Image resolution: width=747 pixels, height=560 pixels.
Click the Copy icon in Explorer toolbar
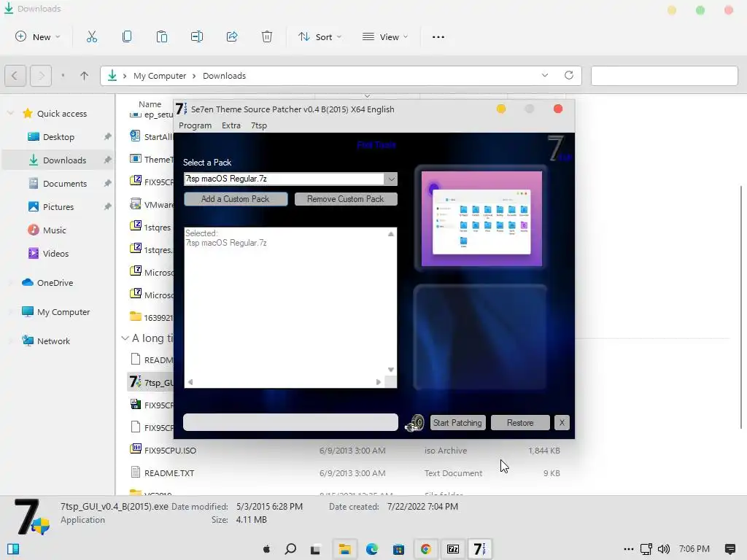[x=127, y=36]
